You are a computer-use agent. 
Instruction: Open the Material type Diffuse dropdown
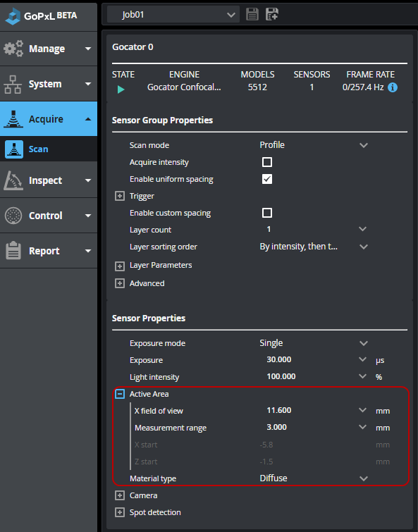pos(314,478)
